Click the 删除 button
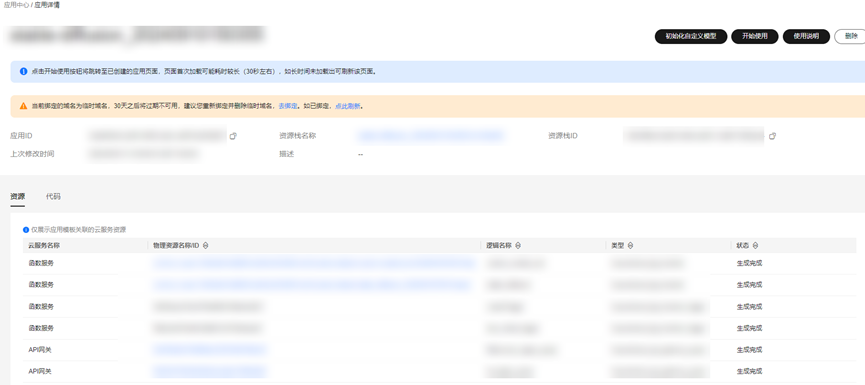865x385 pixels. point(851,36)
